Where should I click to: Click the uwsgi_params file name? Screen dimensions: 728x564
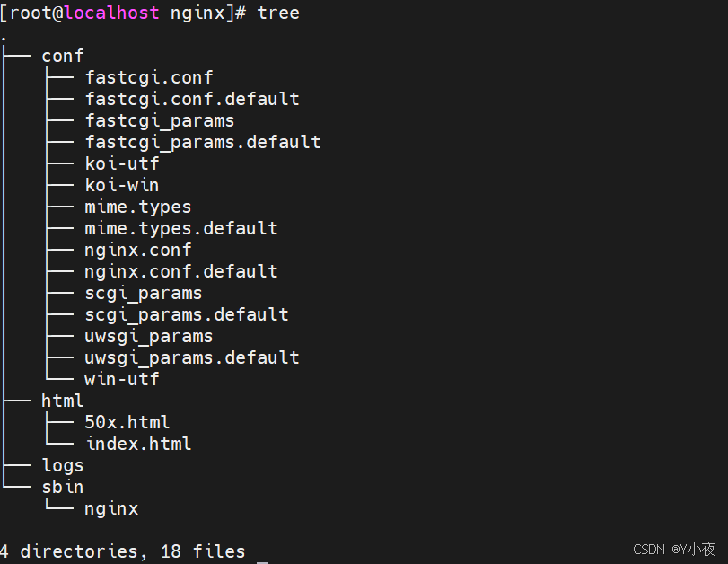[x=149, y=337]
